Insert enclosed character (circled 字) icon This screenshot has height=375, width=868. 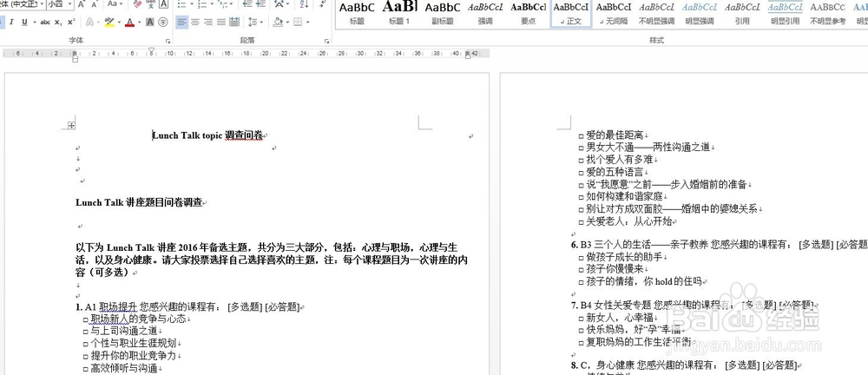tap(163, 23)
